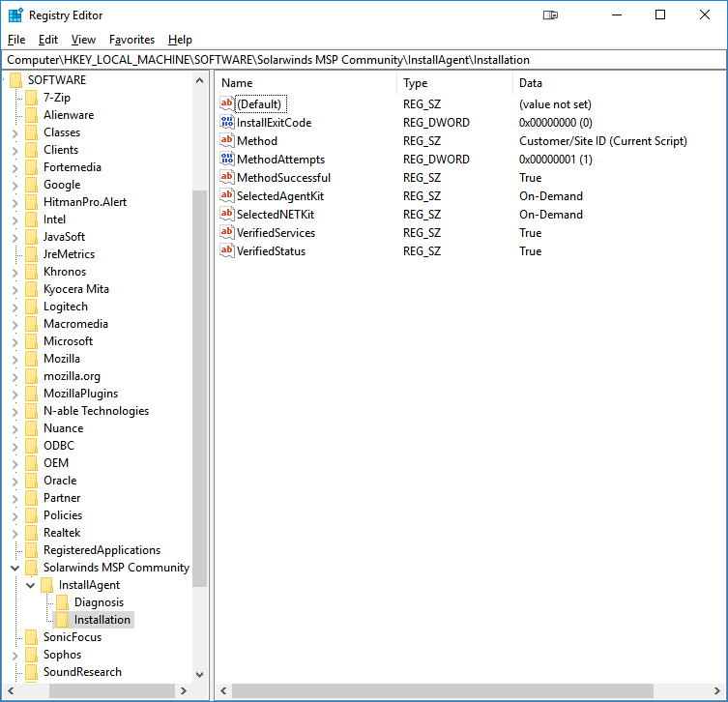Viewport: 728px width, 702px height.
Task: Select the SelectedAgentKit value icon
Action: (226, 195)
